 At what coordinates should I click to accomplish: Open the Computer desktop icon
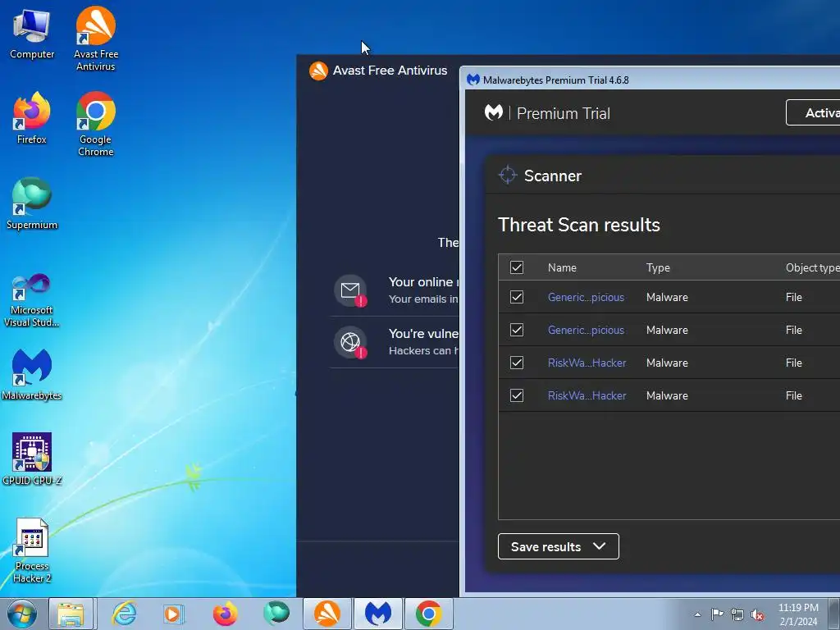coord(32,34)
